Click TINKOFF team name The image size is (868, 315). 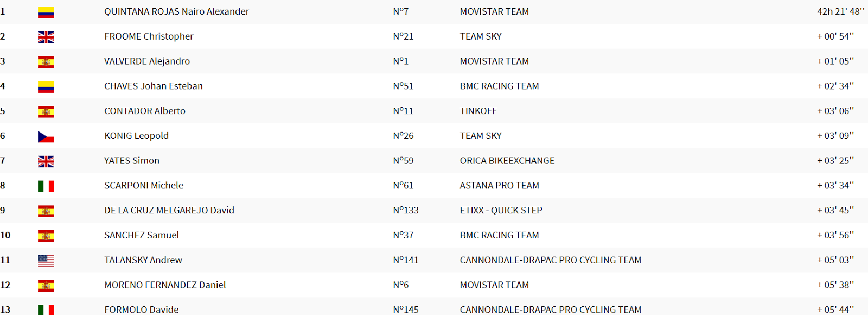pyautogui.click(x=478, y=111)
